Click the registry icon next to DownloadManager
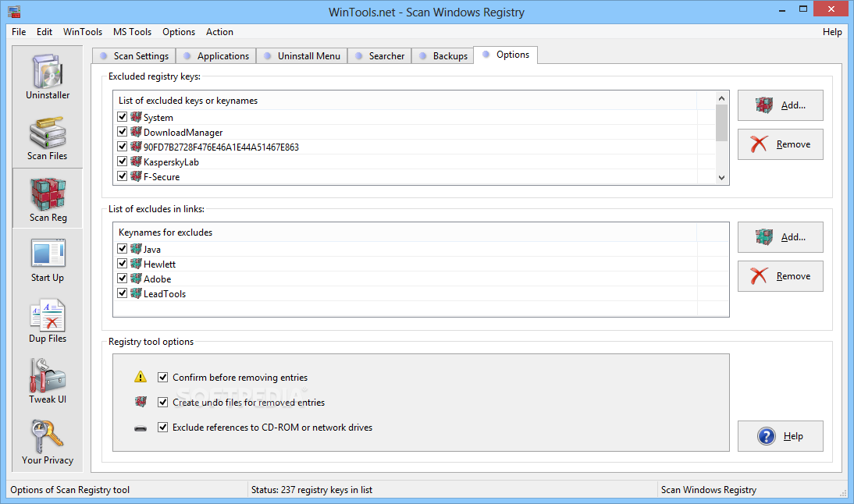Image resolution: width=854 pixels, height=504 pixels. point(136,132)
